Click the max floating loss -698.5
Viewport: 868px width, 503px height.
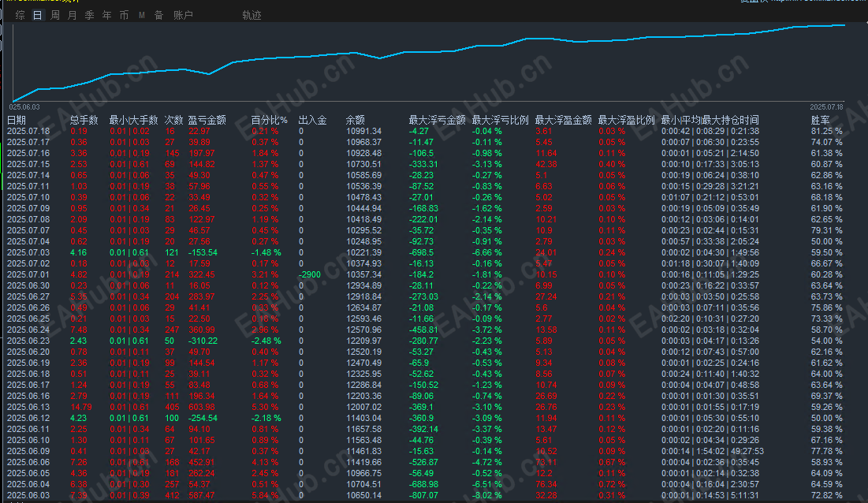421,252
